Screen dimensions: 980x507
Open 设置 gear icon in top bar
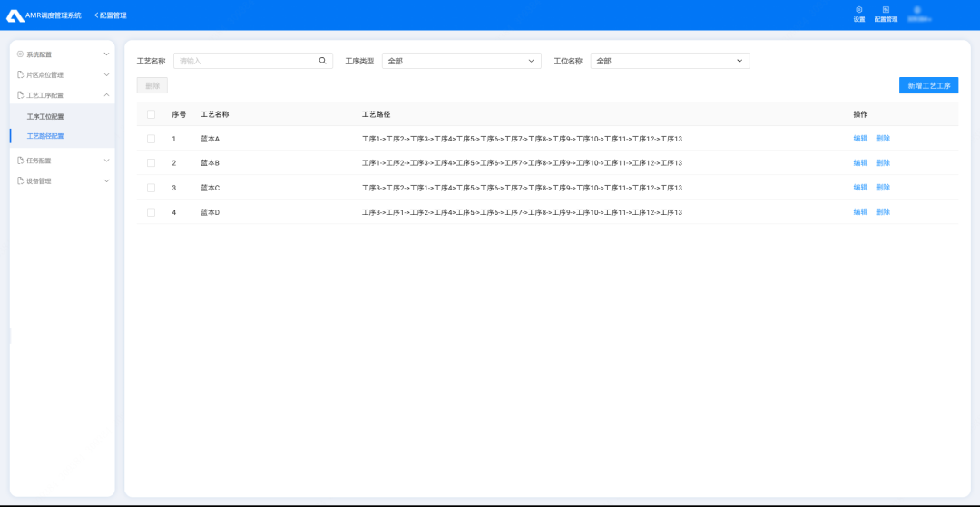click(x=859, y=10)
